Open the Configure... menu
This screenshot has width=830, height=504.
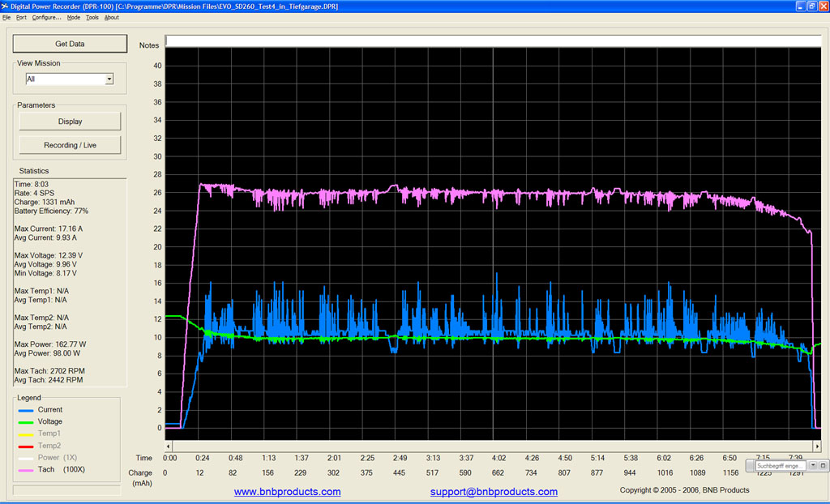coord(46,18)
